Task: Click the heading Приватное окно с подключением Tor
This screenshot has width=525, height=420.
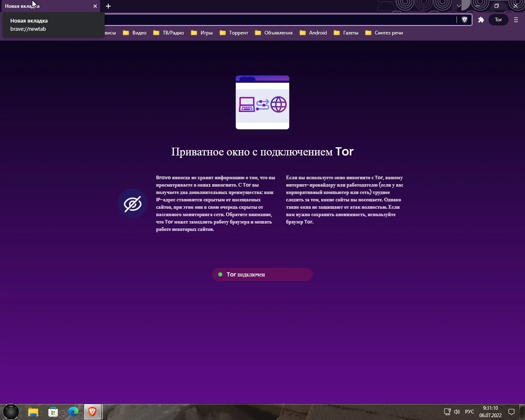Action: [x=262, y=152]
